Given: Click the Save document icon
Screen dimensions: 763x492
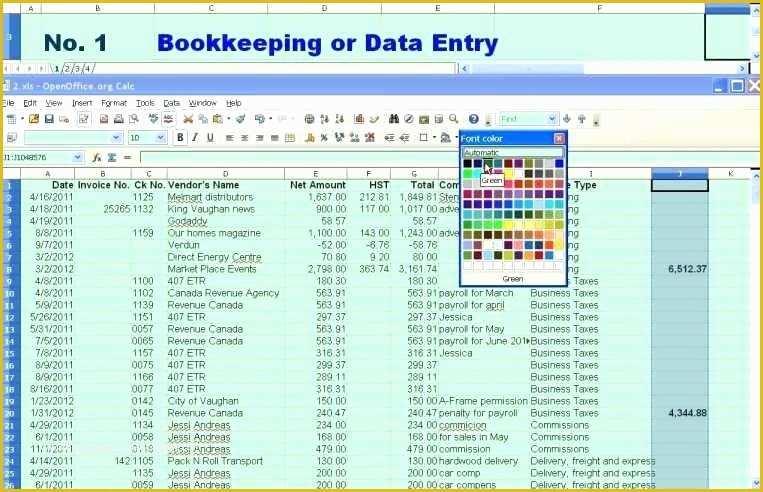Looking at the screenshot, I should point(49,119).
